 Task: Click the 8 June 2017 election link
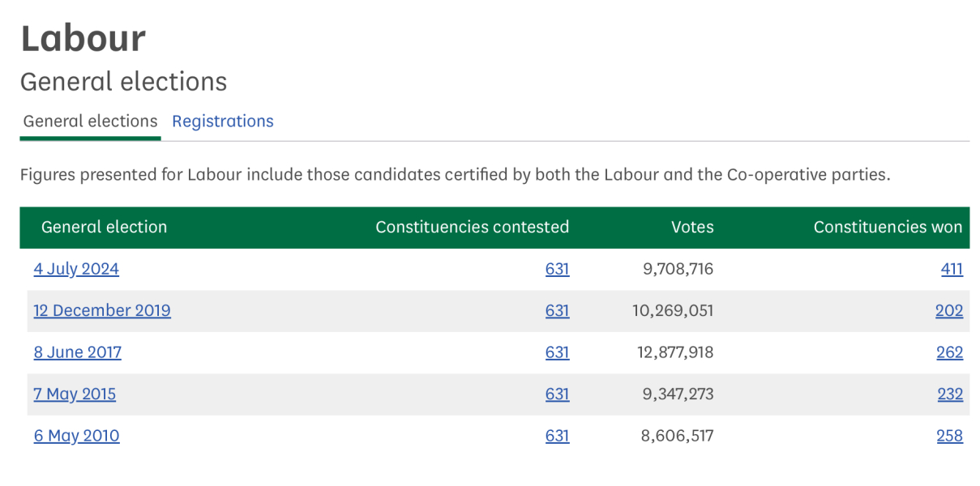pos(78,352)
